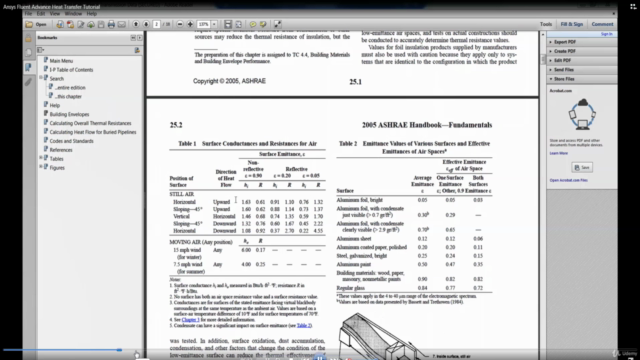Image resolution: width=640 pixels, height=360 pixels.
Task: Go to next page with down arrow
Action: (x=146, y=24)
